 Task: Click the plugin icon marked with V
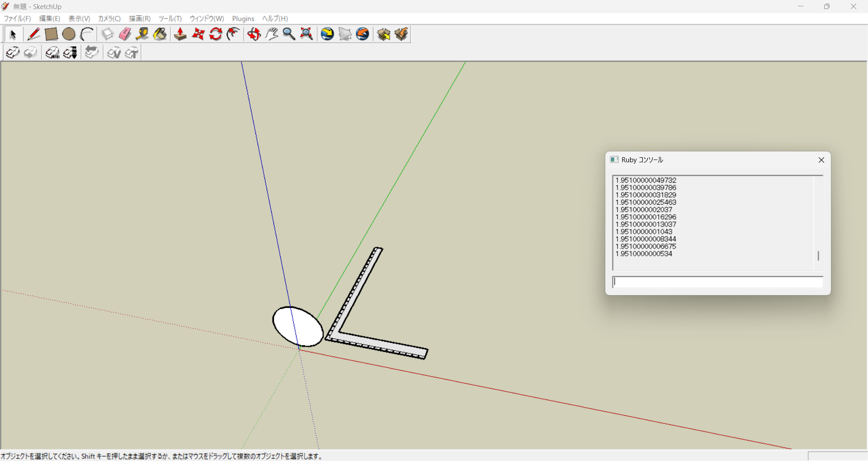coord(113,53)
